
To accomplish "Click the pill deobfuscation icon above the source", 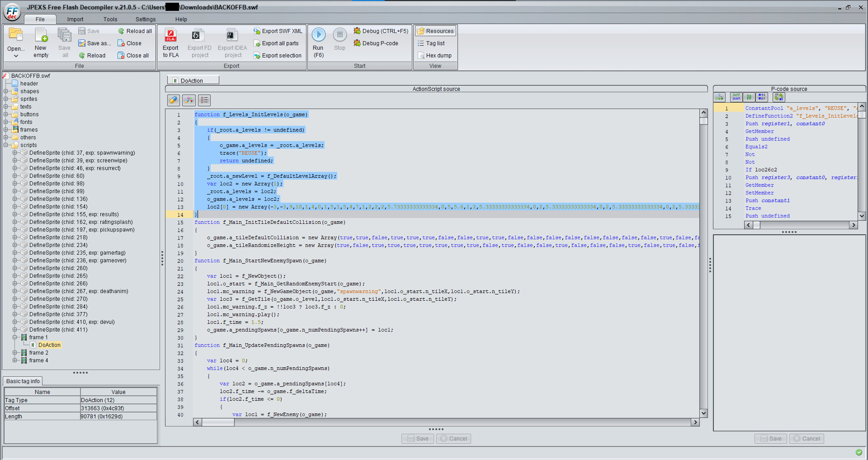I will (173, 100).
